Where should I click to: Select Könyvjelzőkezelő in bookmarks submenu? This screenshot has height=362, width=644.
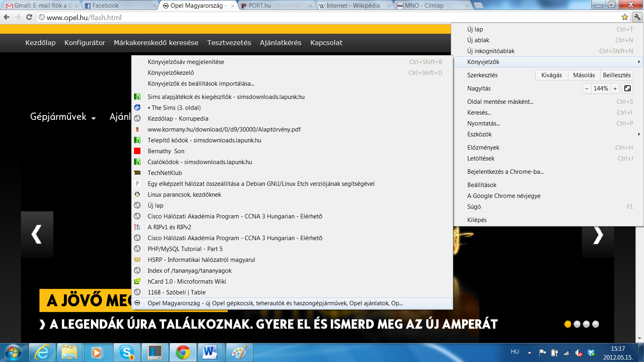point(292,73)
